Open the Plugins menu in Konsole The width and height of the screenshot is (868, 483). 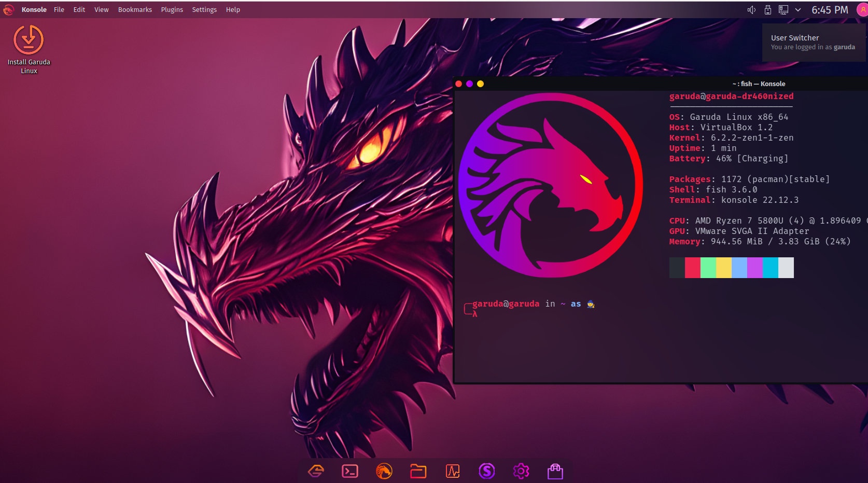tap(172, 9)
